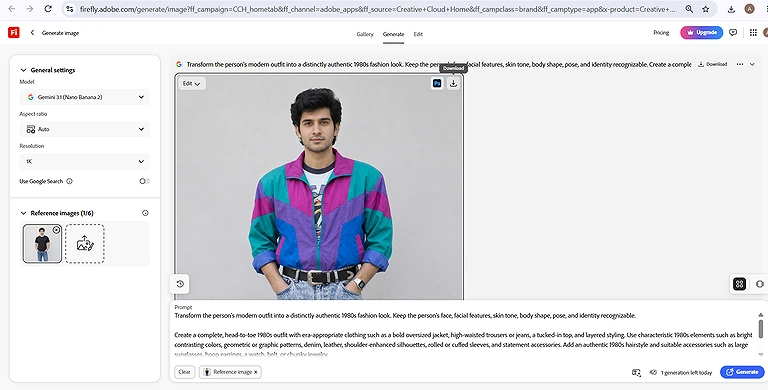Reload the page in the browser
This screenshot has width=768, height=390.
[x=48, y=9]
